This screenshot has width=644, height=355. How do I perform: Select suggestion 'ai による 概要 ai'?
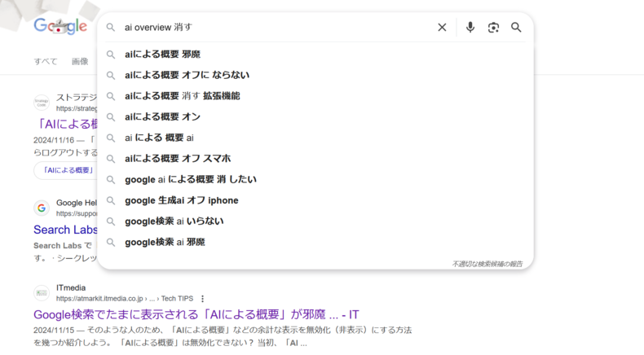tap(315, 138)
